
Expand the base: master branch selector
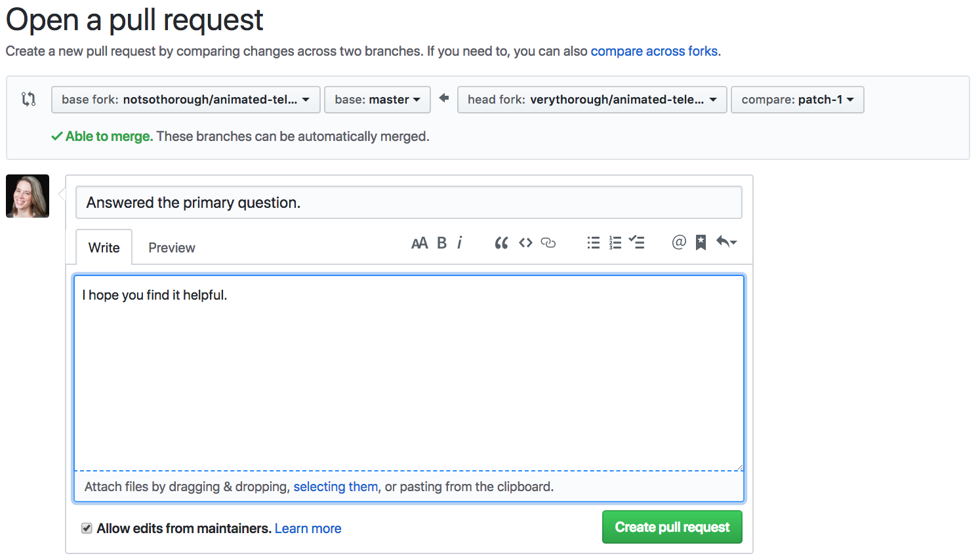[377, 100]
